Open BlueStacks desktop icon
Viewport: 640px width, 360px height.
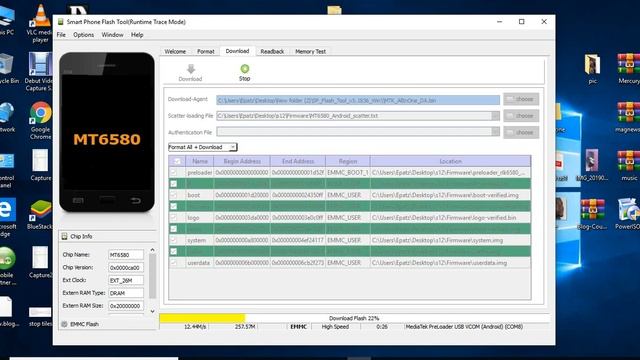coord(40,210)
